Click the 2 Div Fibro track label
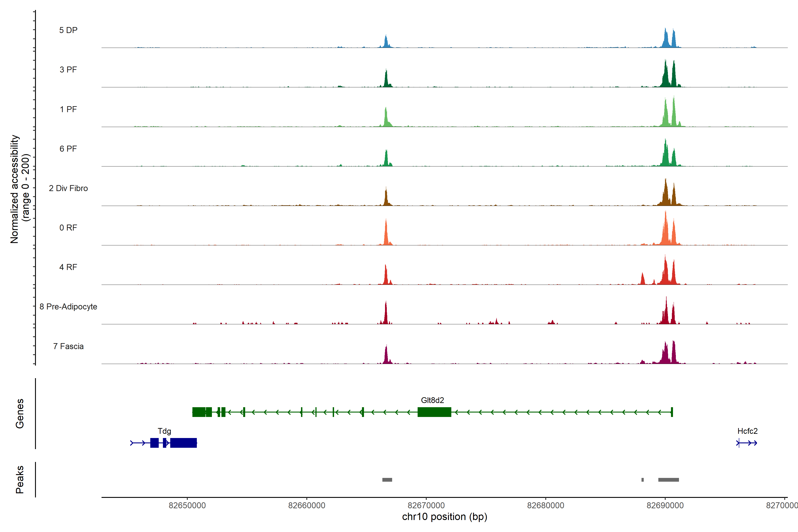 [68, 188]
